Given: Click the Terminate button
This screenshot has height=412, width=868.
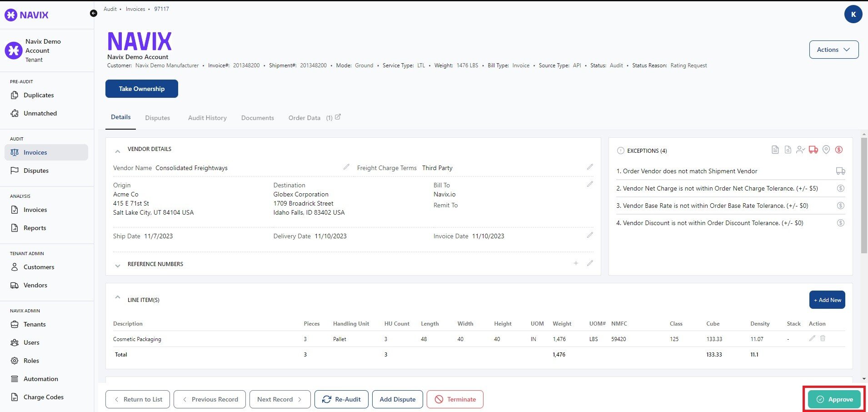Looking at the screenshot, I should tap(455, 399).
